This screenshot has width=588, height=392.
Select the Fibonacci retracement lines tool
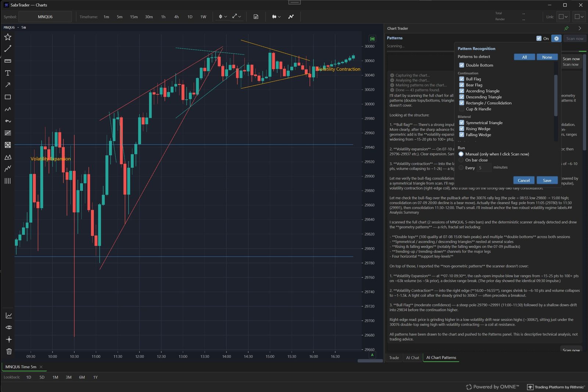click(x=8, y=133)
